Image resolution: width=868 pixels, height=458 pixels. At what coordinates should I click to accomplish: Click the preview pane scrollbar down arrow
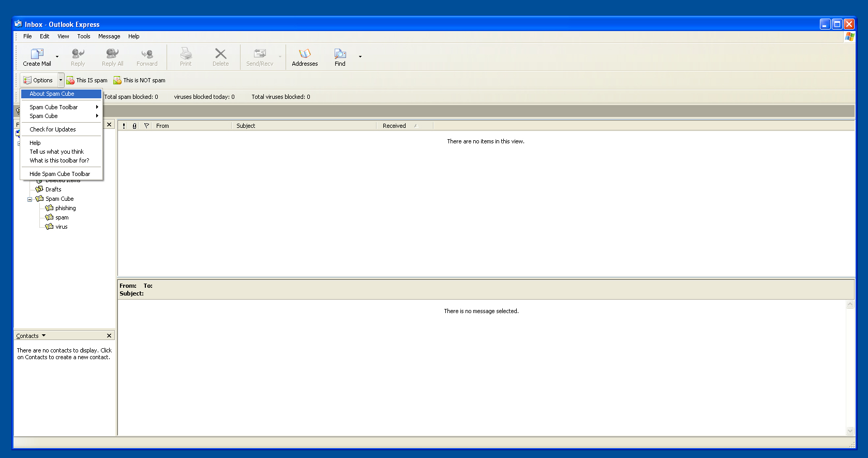coord(850,431)
